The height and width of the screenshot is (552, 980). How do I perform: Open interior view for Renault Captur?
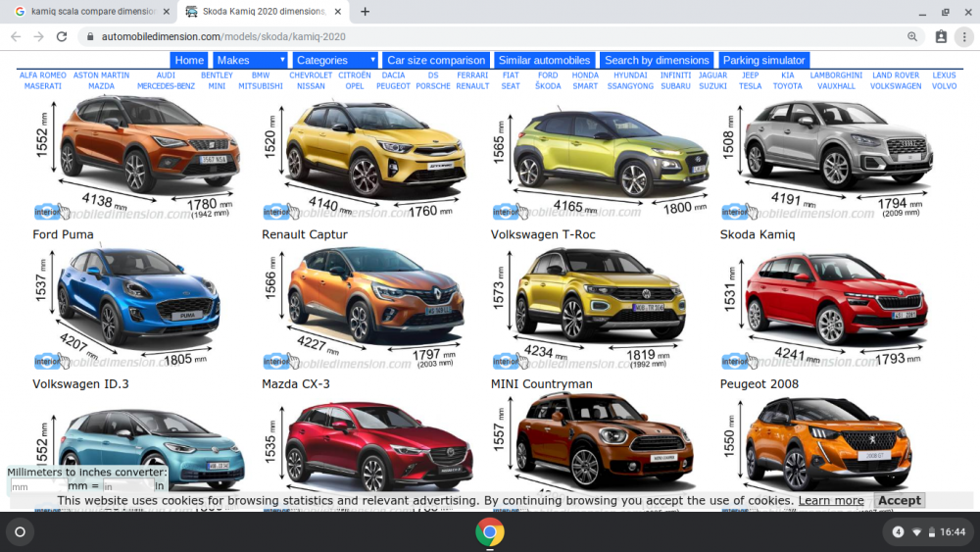tap(280, 361)
